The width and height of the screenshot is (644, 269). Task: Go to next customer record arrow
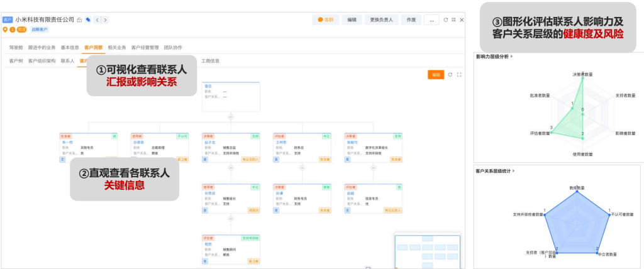click(105, 20)
